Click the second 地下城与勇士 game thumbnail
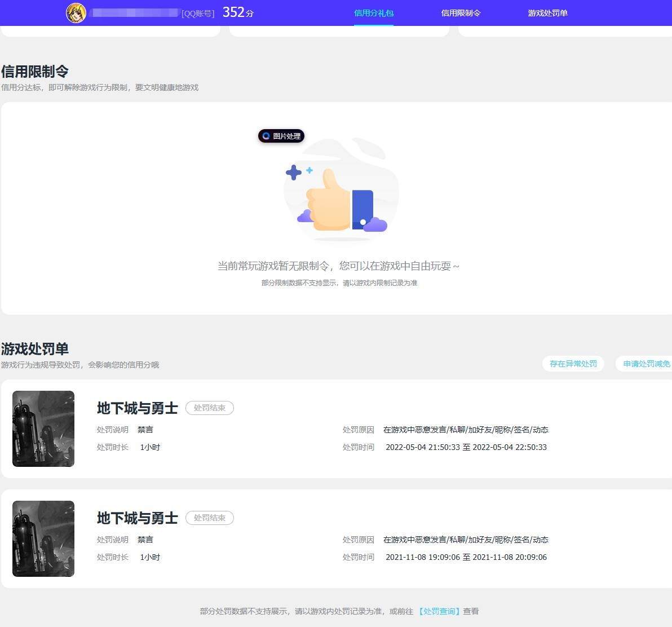The image size is (672, 627). [x=43, y=538]
